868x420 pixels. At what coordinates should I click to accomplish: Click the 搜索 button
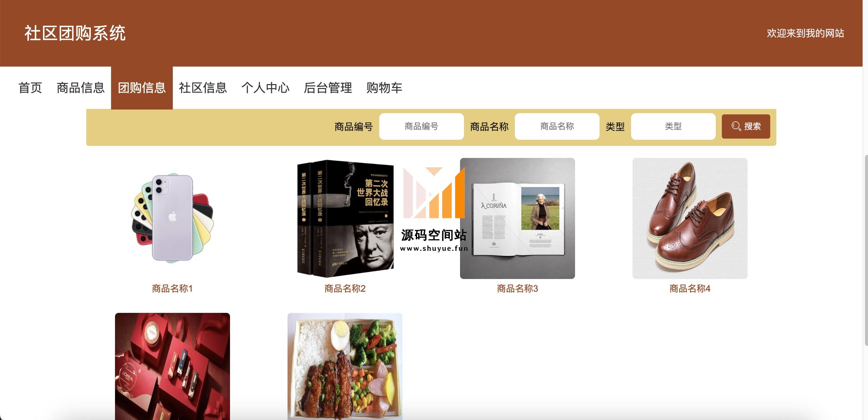pyautogui.click(x=746, y=126)
